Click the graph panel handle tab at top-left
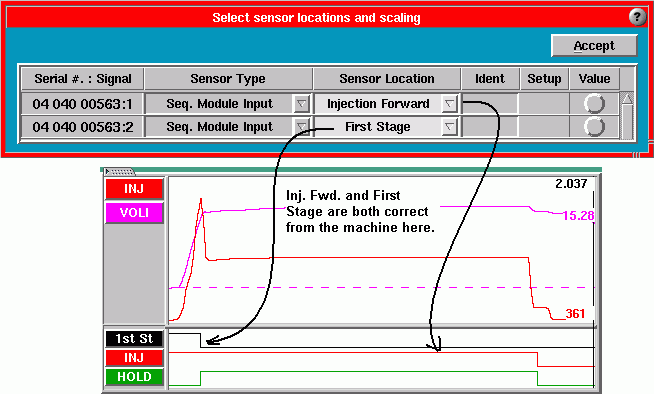654x394 pixels. coord(119,171)
